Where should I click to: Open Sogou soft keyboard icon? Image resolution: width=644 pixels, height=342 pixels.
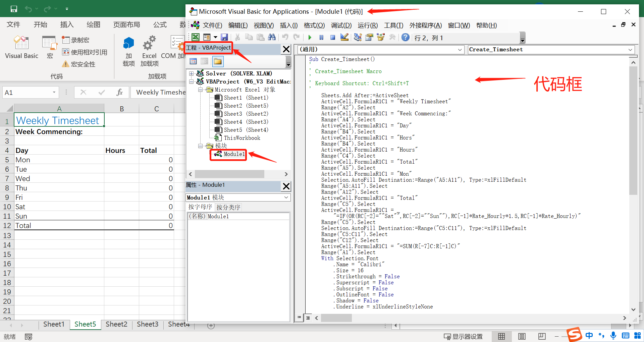tap(626, 335)
